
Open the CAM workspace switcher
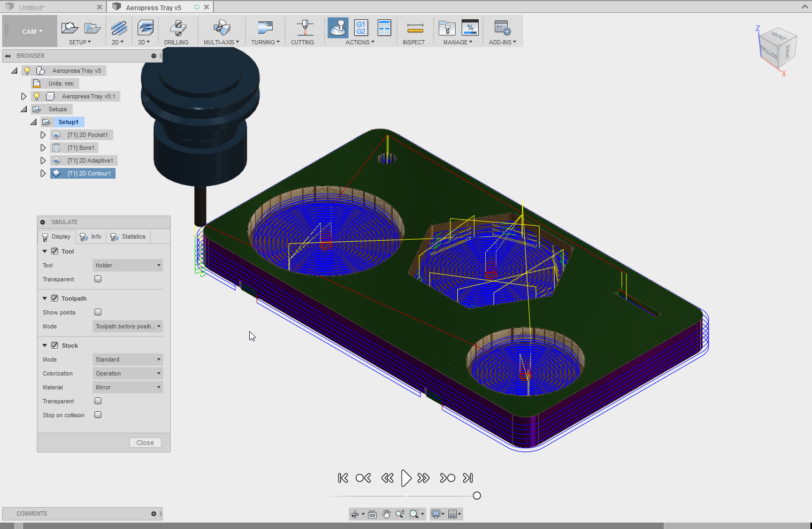click(x=30, y=32)
